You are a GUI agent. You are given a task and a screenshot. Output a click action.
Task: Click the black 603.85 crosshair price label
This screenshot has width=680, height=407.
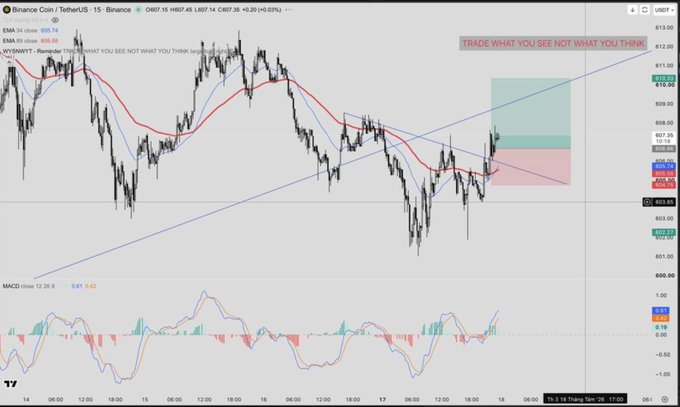pos(664,202)
